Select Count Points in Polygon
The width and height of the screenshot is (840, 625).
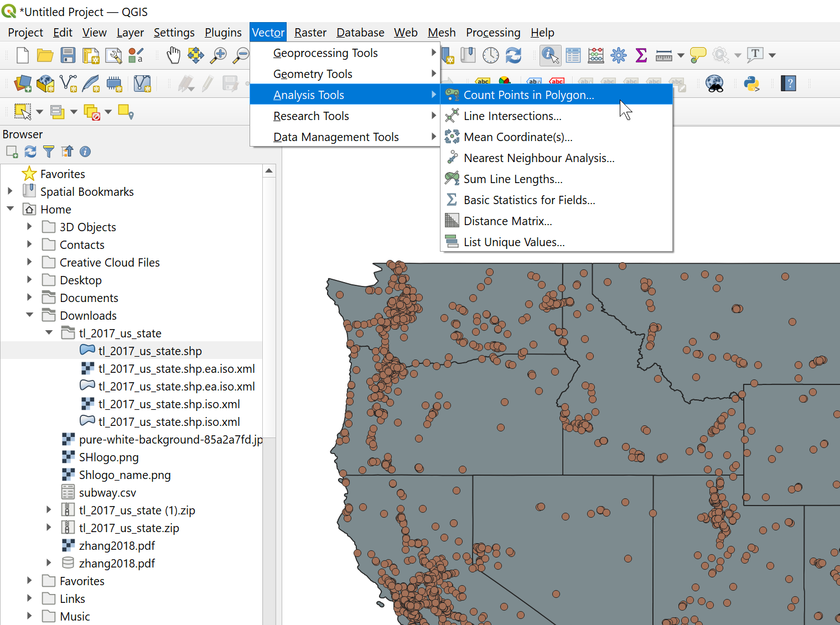(557, 95)
